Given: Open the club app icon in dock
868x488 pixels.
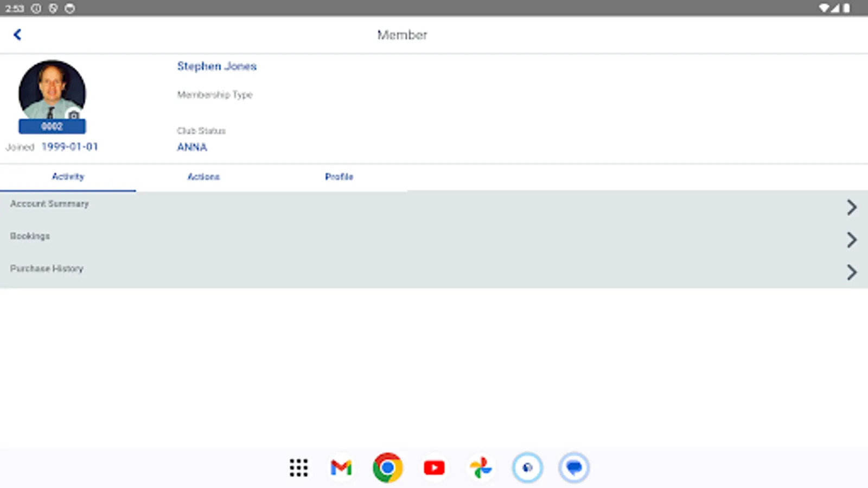Looking at the screenshot, I should [527, 466].
